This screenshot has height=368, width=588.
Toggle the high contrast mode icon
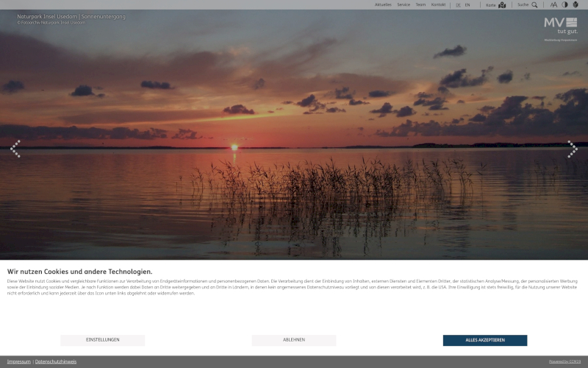[564, 4]
